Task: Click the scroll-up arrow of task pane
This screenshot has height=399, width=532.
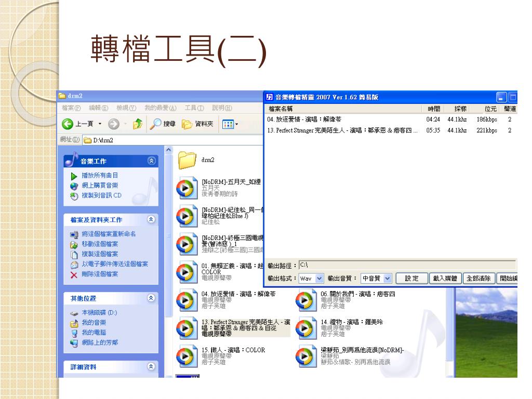Action: pos(169,150)
